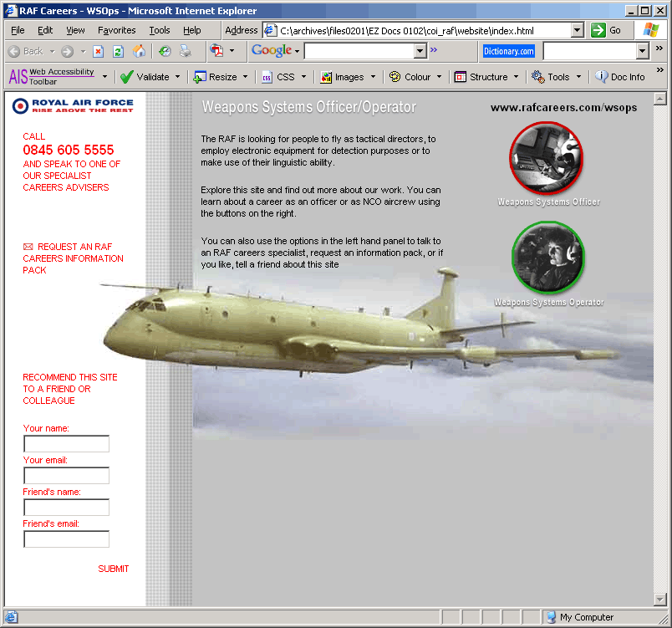Open the Tools menu in menu bar
Viewport: 672px width, 628px height.
[160, 30]
